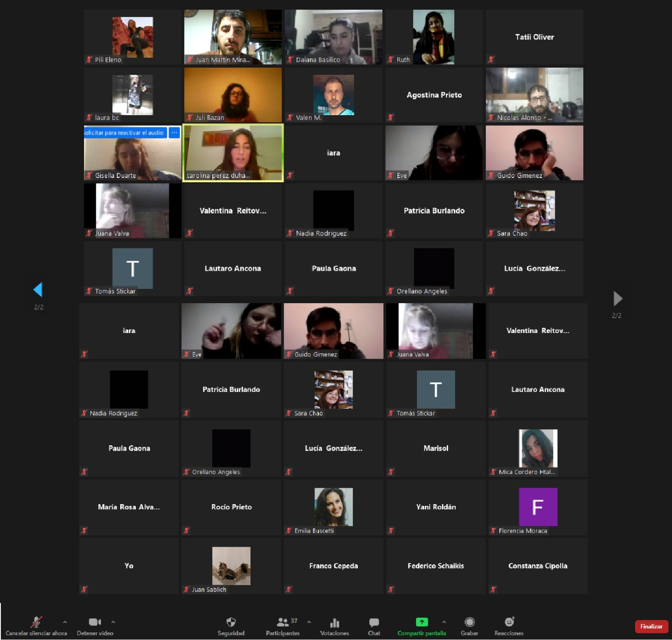Start recording with the Grabar icon

tap(469, 622)
